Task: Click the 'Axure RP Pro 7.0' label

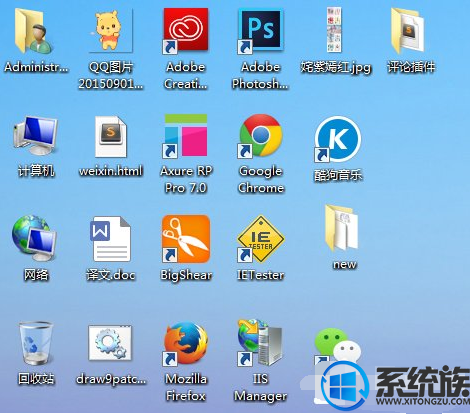Action: (186, 179)
